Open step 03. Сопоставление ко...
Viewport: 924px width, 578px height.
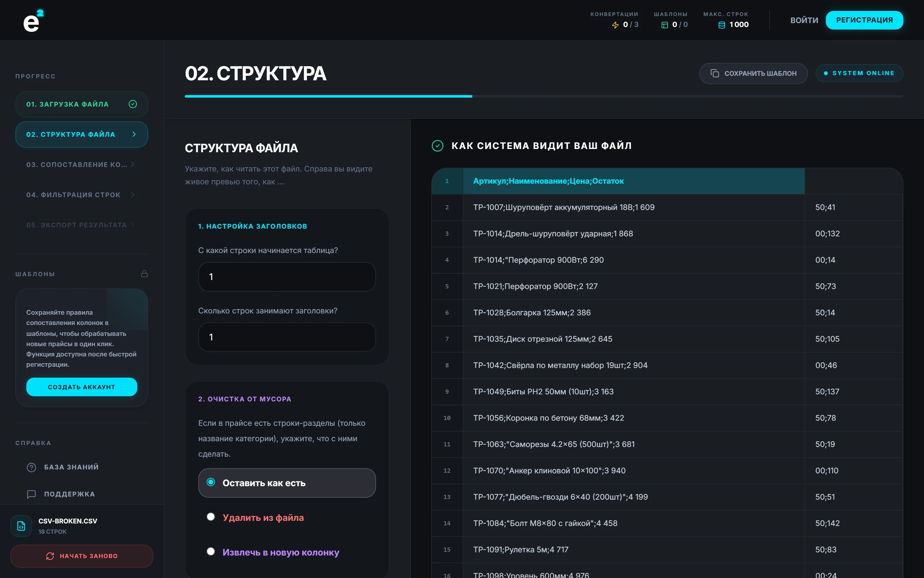pos(82,164)
